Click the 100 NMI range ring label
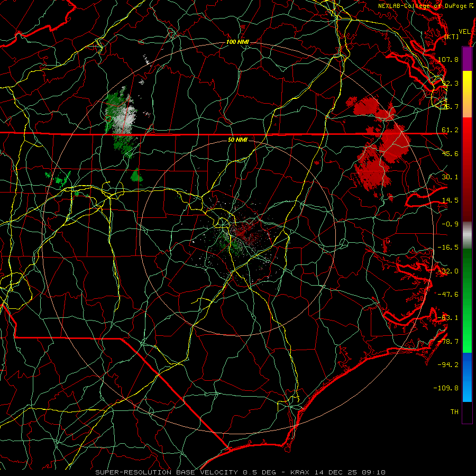This screenshot has width=476, height=476. [x=237, y=42]
